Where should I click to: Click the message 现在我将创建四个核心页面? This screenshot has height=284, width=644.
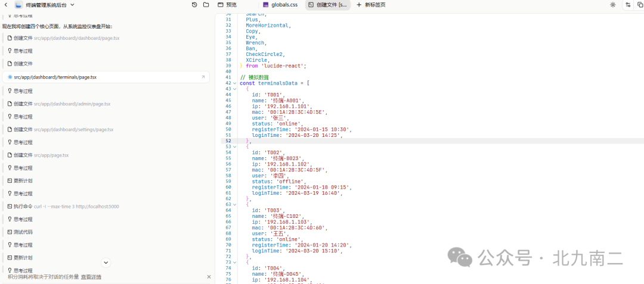coord(57,27)
